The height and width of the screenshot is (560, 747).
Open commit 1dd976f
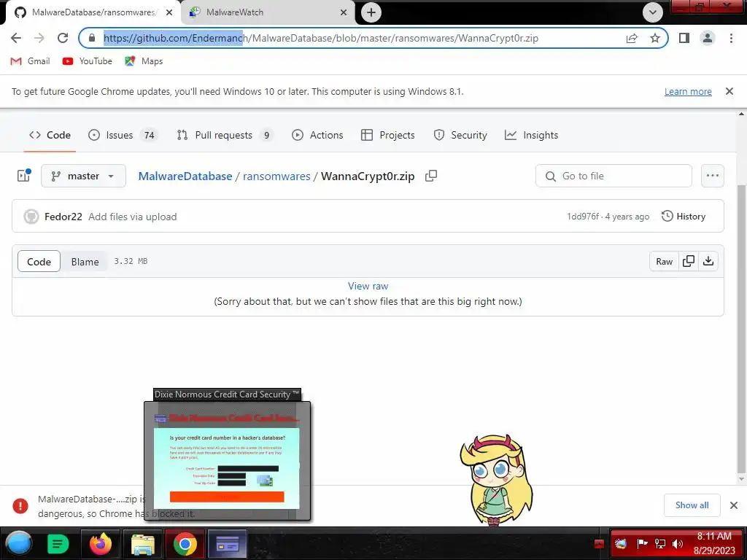tap(583, 217)
